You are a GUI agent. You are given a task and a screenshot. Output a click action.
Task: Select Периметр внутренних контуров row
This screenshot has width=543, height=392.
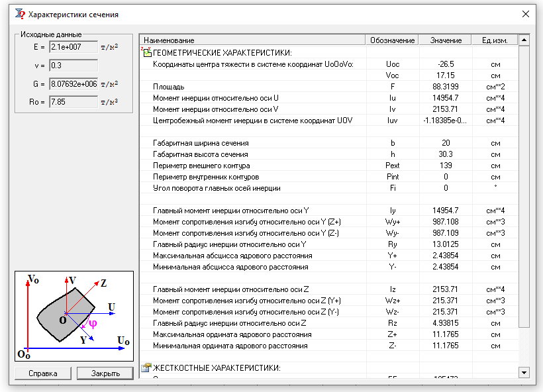[329, 177]
